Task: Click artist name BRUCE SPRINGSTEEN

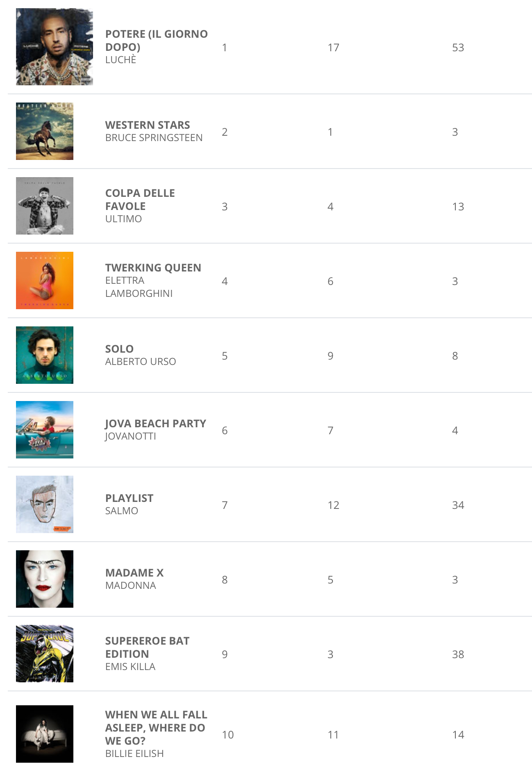Action: point(154,138)
